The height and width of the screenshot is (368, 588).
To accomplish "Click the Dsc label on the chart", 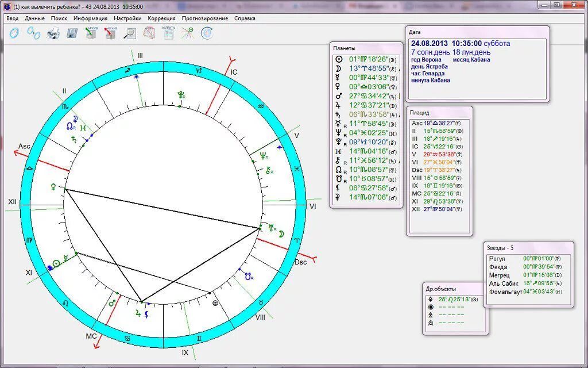I will coord(301,262).
